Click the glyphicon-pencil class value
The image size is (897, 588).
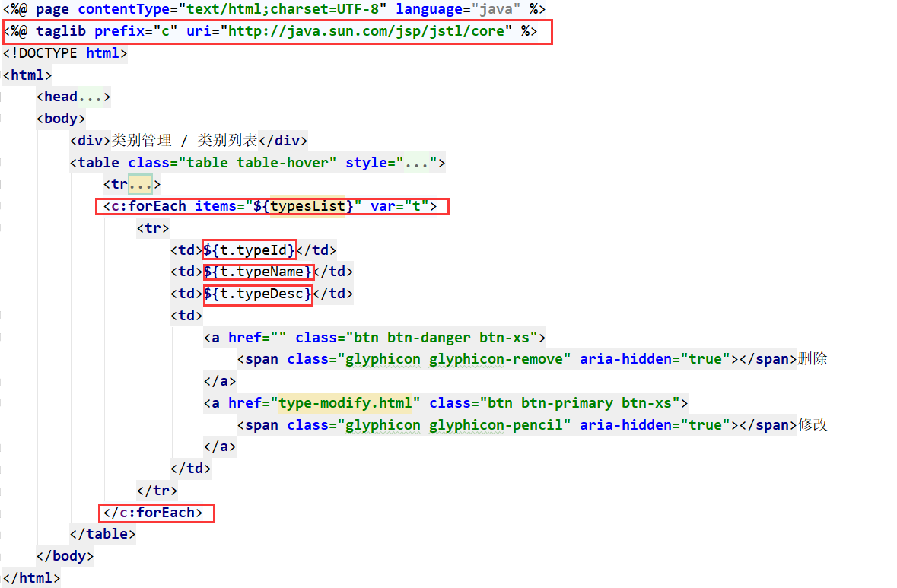(458, 425)
